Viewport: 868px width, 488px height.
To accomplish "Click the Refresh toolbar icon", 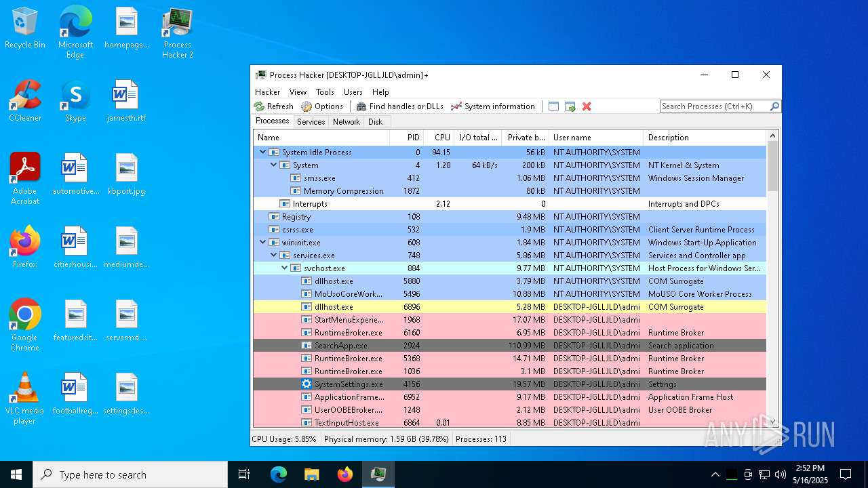I will [259, 106].
